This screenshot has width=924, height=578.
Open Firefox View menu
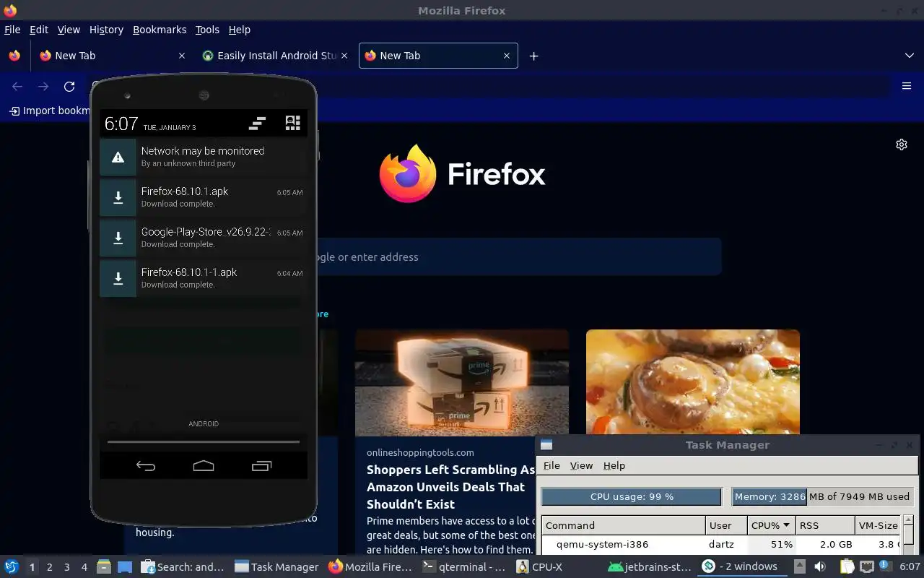[x=69, y=30]
